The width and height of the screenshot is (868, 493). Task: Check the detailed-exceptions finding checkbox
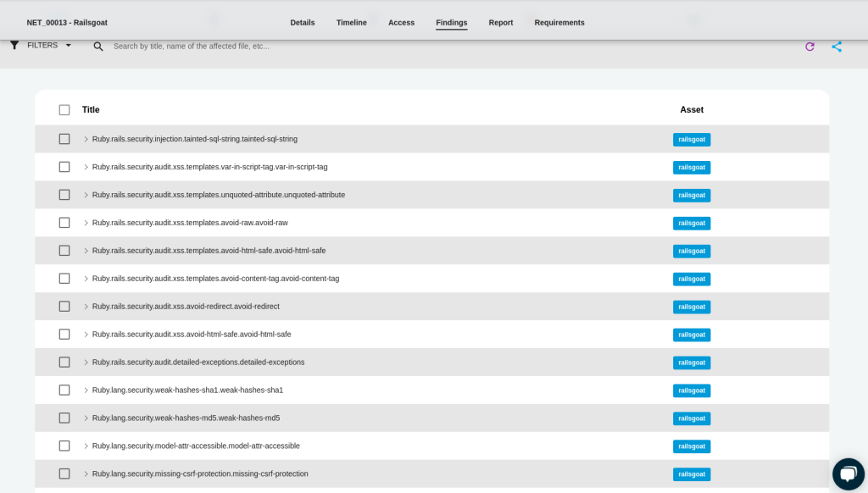tap(64, 362)
